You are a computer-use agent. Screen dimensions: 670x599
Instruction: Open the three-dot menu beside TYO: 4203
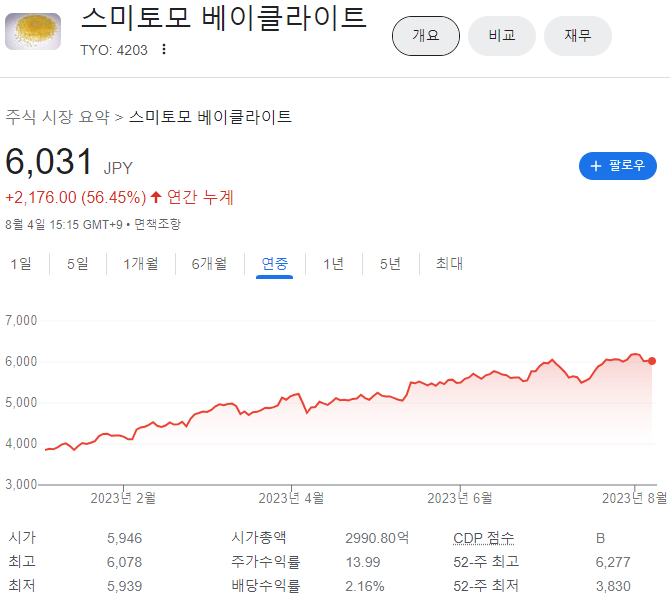tap(164, 50)
